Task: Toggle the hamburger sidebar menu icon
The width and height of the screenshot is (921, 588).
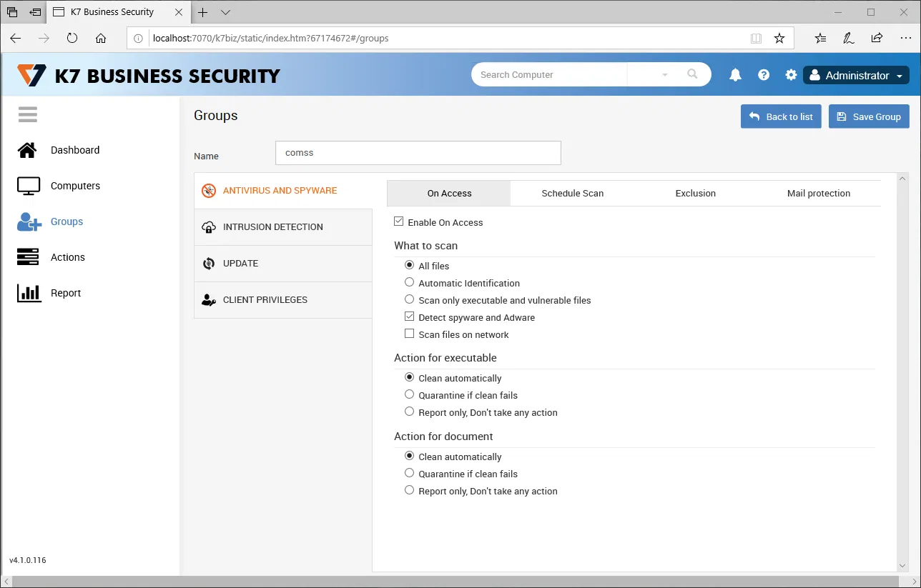Action: pos(28,114)
